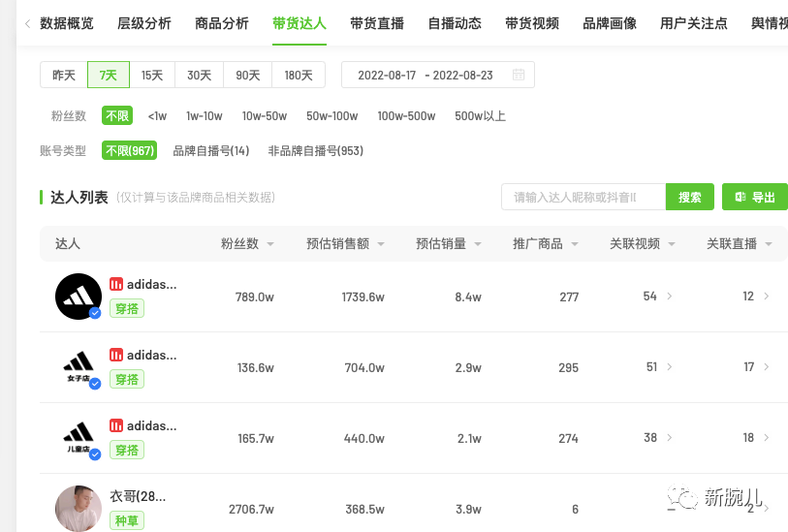Open the calendar icon in date range
This screenshot has width=788, height=532.
(x=519, y=75)
